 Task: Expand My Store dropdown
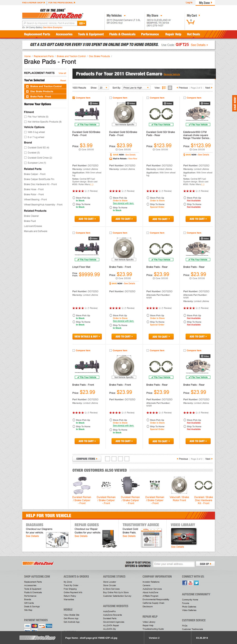[x=161, y=16]
